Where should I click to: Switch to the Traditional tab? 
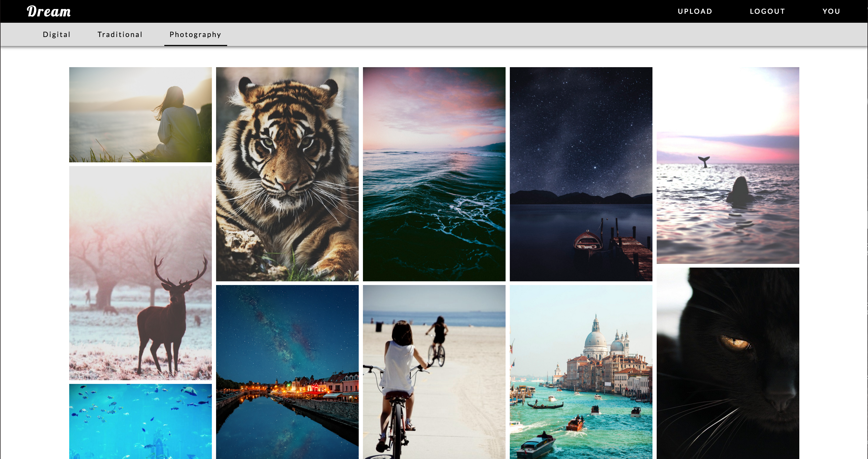[x=120, y=34]
